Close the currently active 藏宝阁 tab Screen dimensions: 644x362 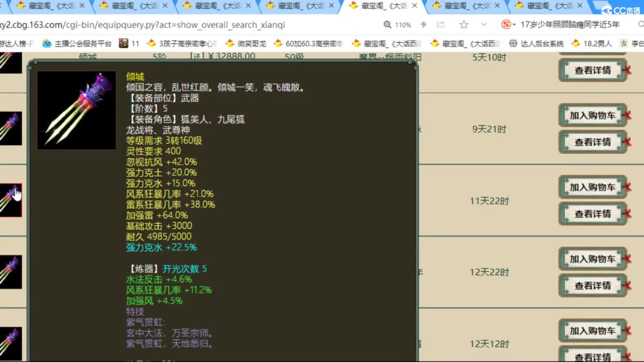(x=415, y=6)
